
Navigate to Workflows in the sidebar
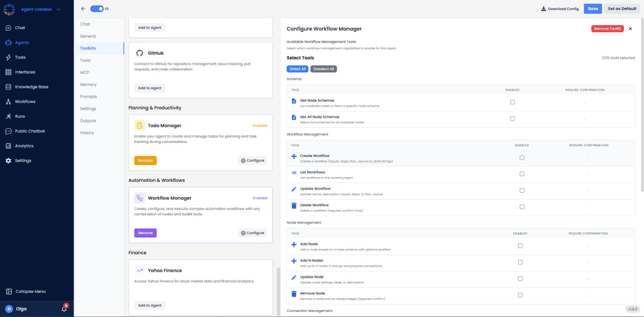click(25, 102)
